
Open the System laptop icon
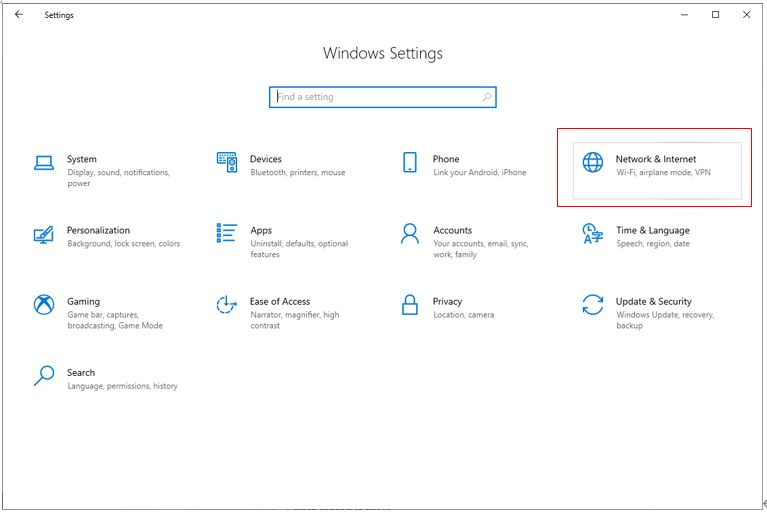coord(44,163)
